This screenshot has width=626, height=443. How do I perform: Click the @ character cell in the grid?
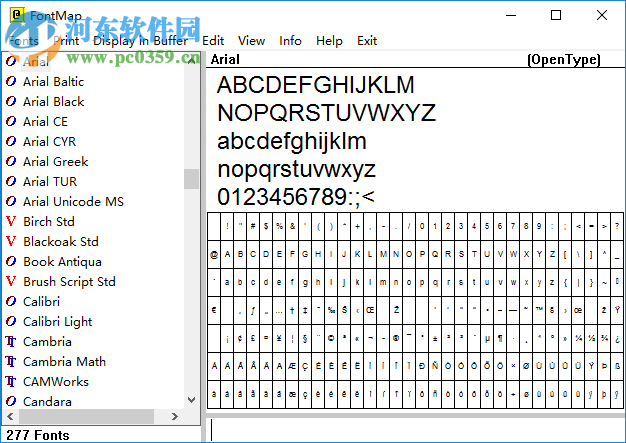214,254
